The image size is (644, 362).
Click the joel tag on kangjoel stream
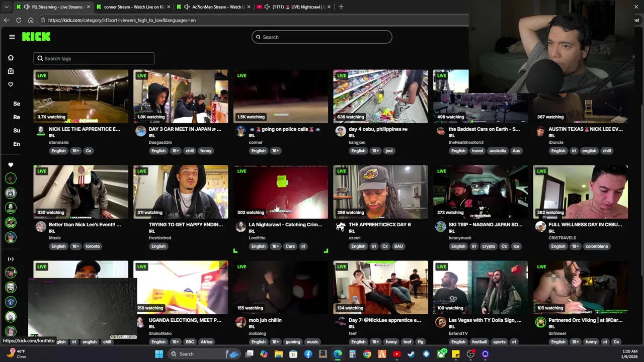point(389,151)
